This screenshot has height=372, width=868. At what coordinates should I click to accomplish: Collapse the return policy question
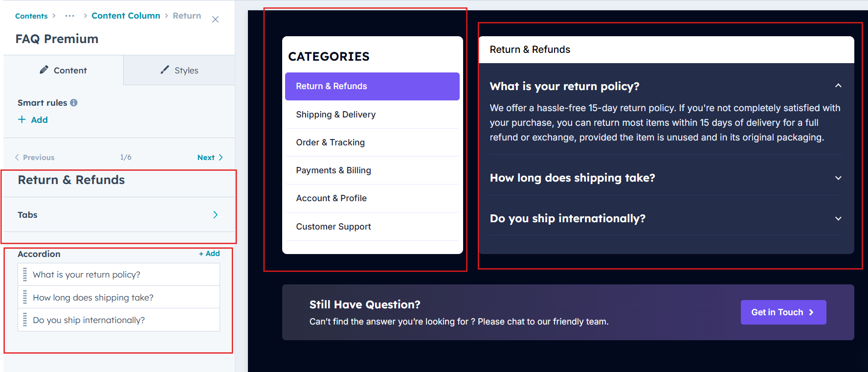pos(838,86)
